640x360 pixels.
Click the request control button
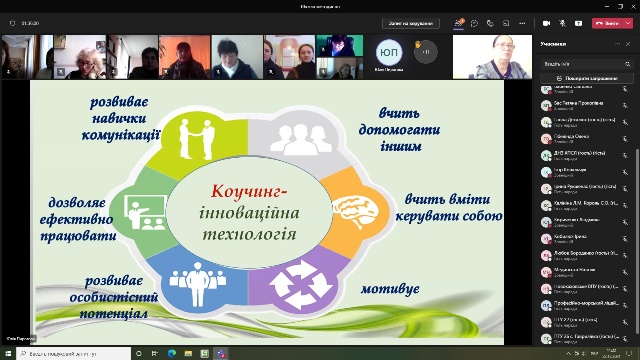411,23
